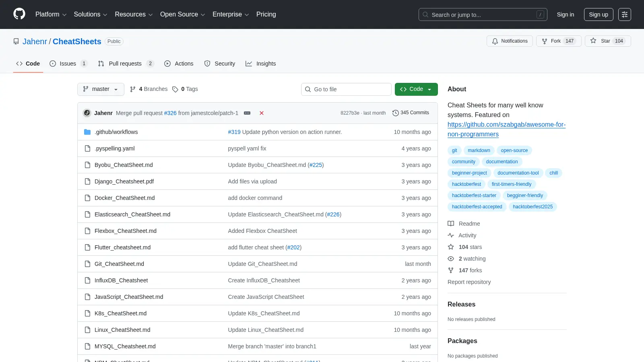644x362 pixels.
Task: Expand the Solutions menu
Action: point(91,14)
